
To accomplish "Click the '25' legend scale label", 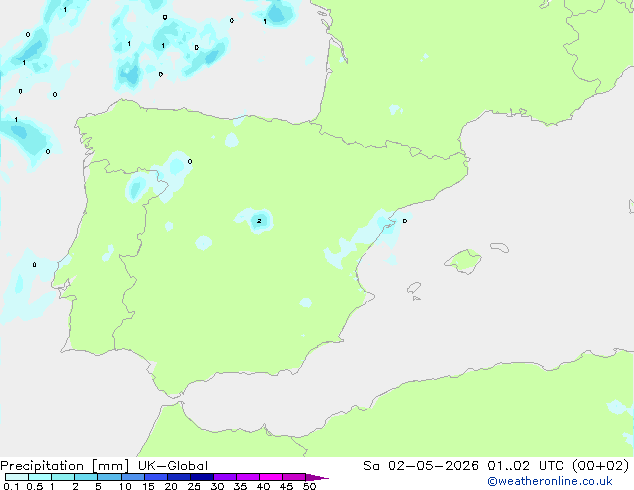I will pyautogui.click(x=194, y=486).
